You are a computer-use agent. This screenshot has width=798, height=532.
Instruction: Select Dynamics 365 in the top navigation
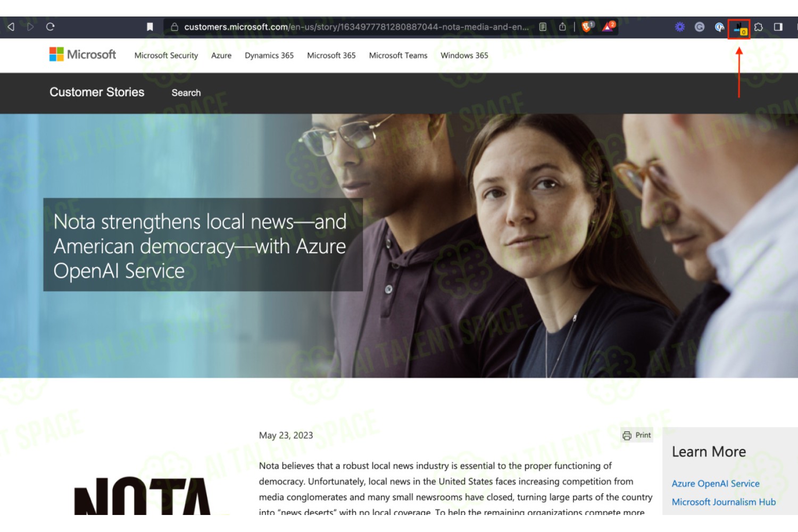[x=269, y=55]
